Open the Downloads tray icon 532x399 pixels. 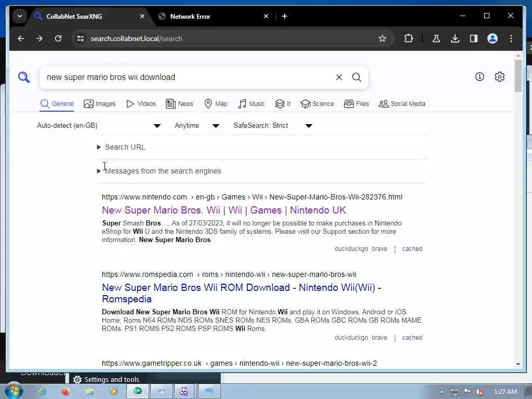coord(455,38)
